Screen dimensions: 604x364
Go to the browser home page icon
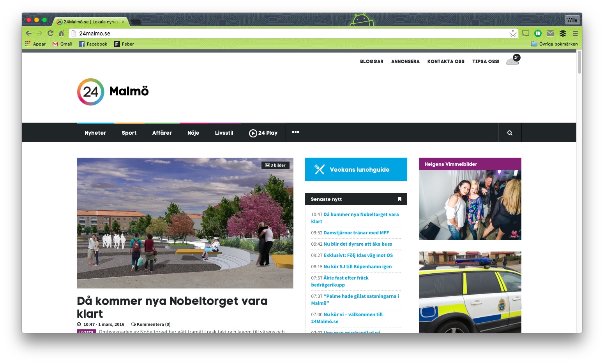(62, 33)
